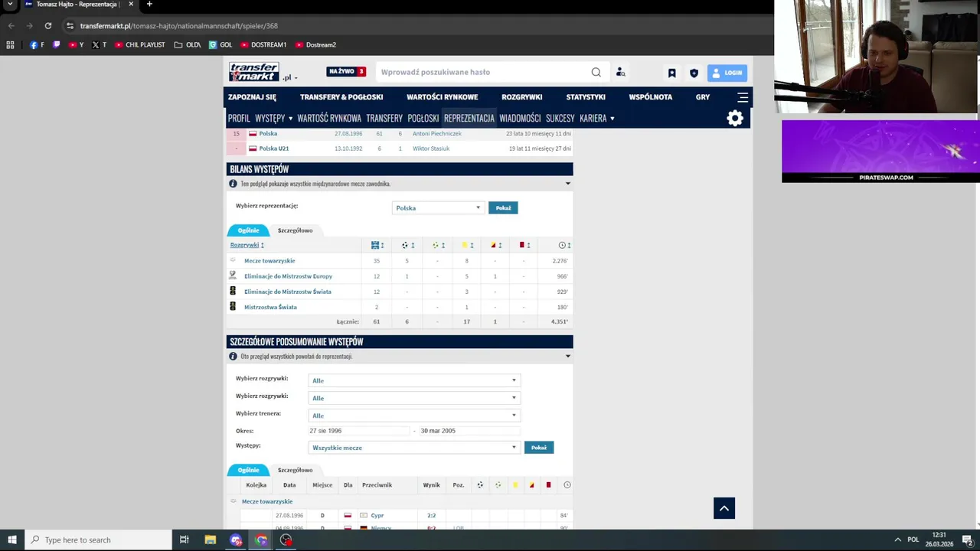Open Wybierz trenera dropdown

click(x=414, y=416)
